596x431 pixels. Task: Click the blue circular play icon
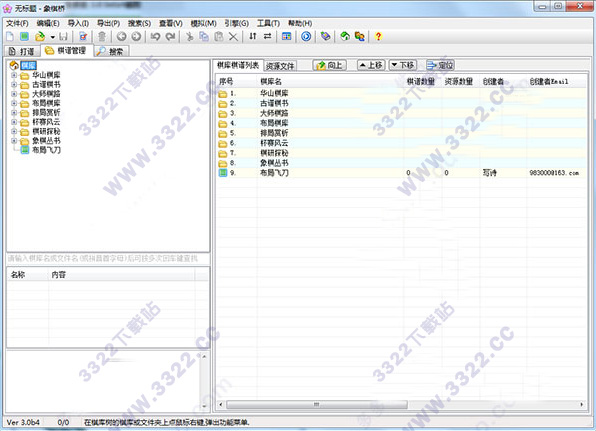point(306,36)
